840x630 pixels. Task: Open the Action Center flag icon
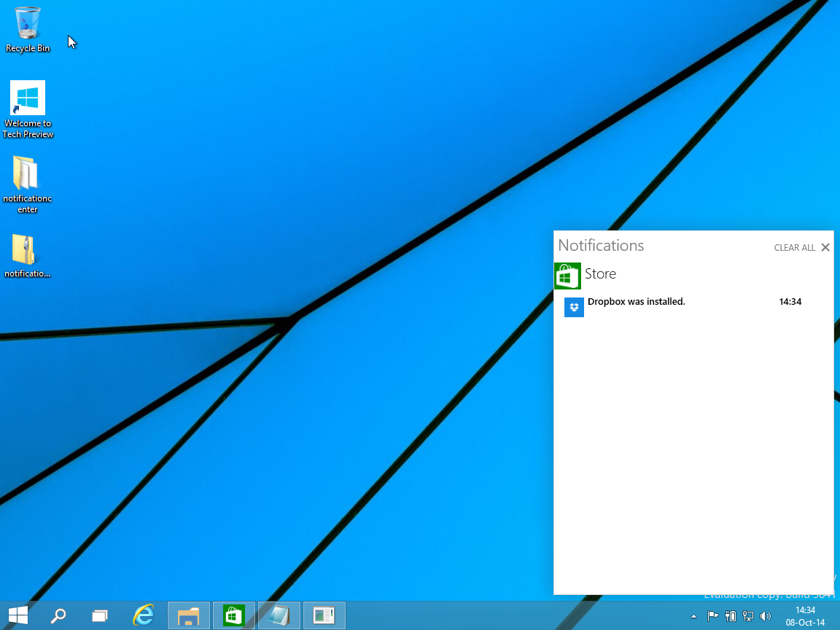tap(713, 616)
